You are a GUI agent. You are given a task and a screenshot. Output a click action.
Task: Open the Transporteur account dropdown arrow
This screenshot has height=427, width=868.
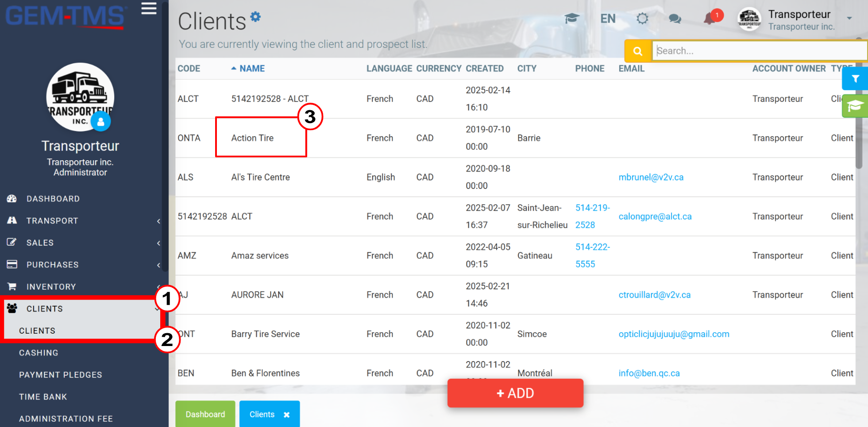(849, 19)
